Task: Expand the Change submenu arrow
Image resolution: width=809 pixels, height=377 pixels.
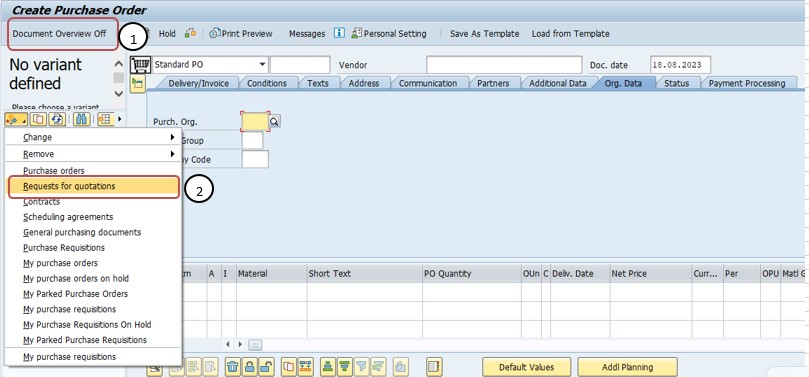Action: pos(172,137)
